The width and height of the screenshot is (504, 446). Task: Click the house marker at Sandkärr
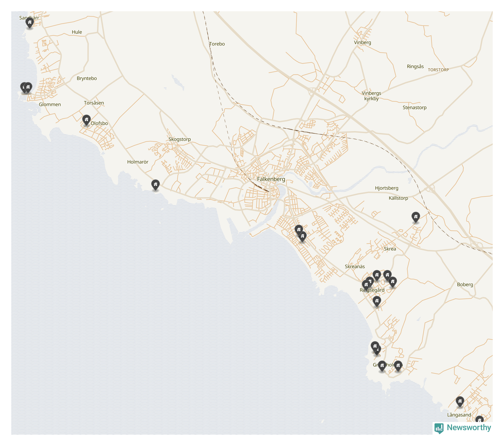click(29, 23)
